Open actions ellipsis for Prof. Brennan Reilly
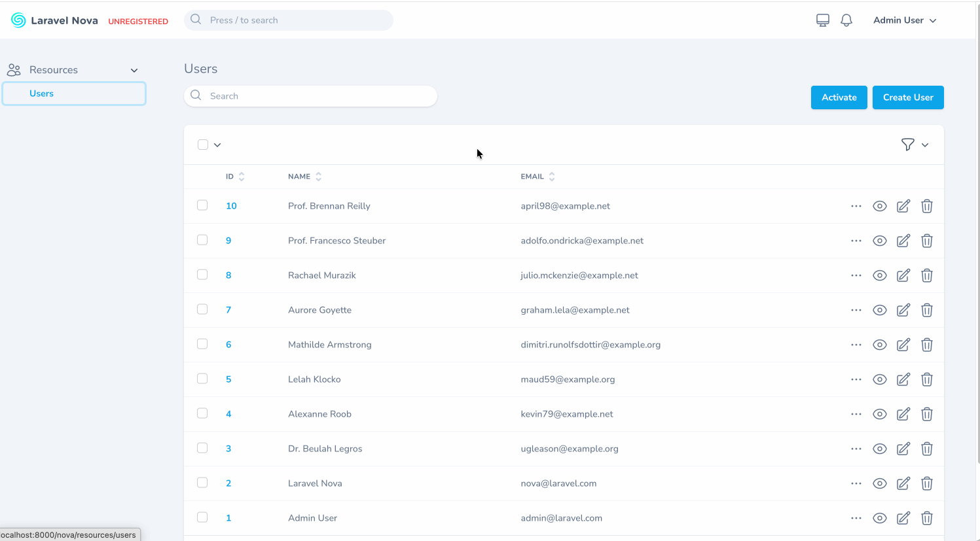980x541 pixels. click(x=856, y=206)
